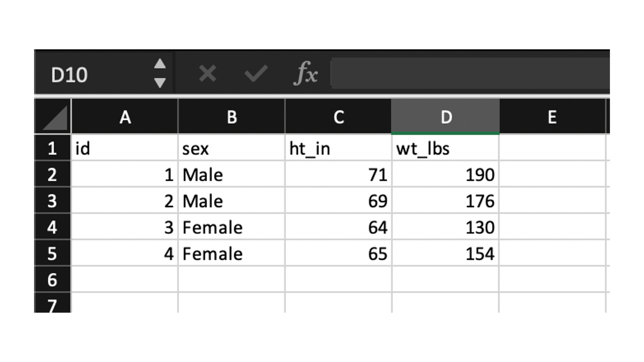This screenshot has width=644, height=362.
Task: Select column A header
Action: tap(125, 117)
